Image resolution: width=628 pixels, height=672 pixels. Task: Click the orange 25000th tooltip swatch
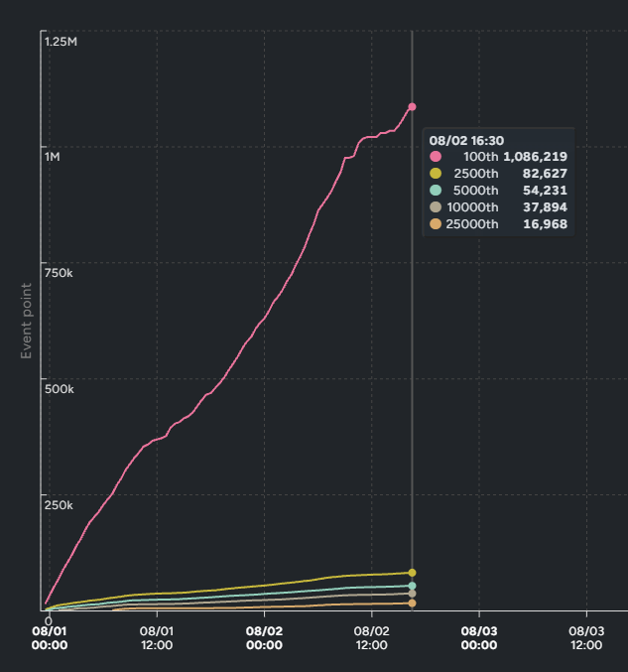click(436, 223)
